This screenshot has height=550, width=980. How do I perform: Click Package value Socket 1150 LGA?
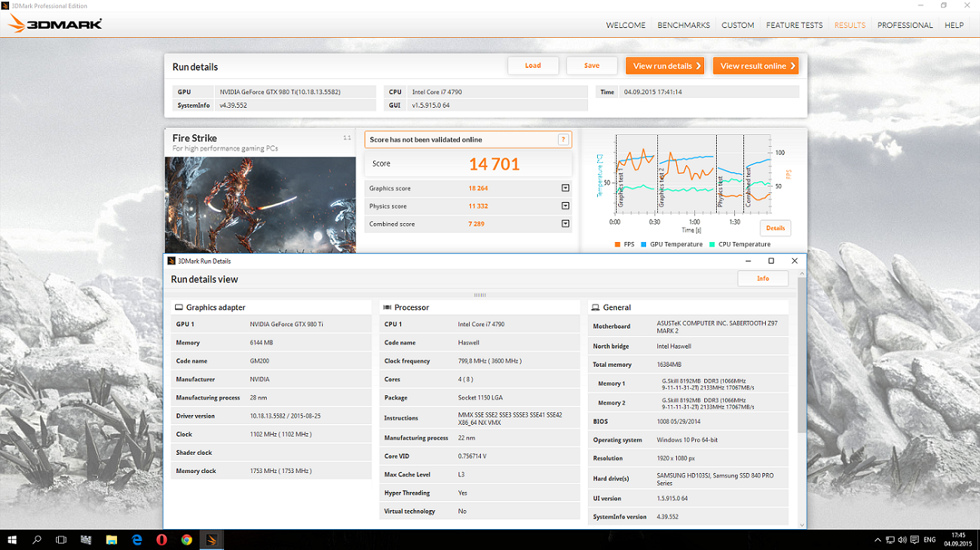(x=480, y=397)
